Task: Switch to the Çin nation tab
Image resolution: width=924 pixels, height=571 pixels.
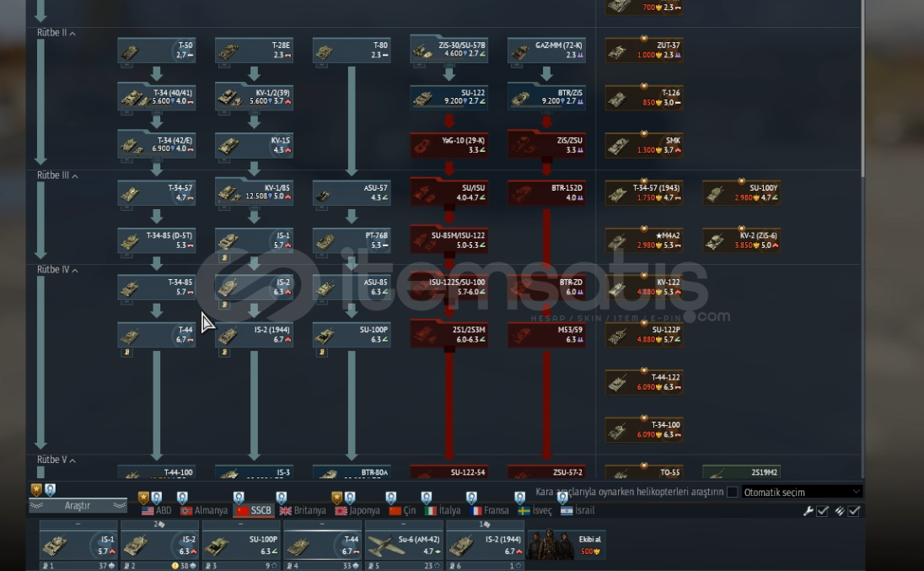Action: (x=402, y=510)
